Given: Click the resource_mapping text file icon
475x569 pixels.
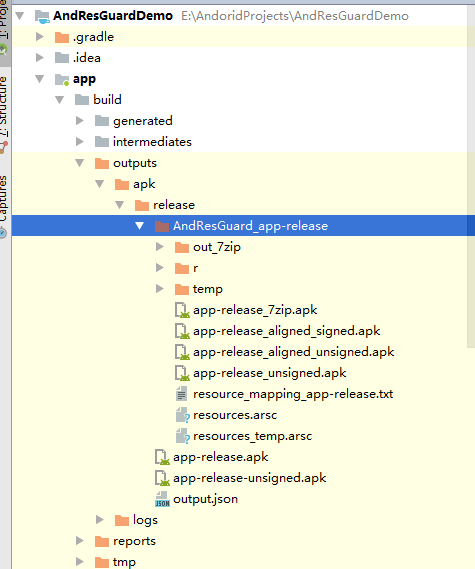Looking at the screenshot, I should [x=181, y=394].
